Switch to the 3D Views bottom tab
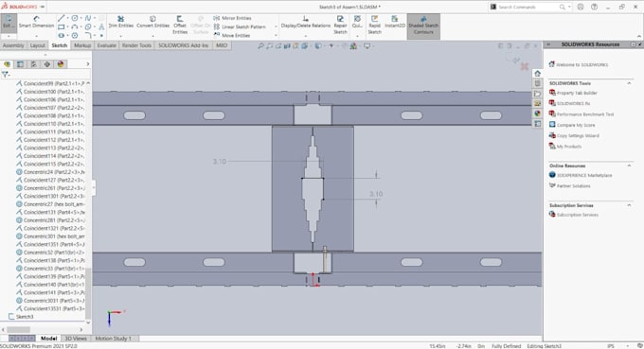The width and height of the screenshot is (644, 349). coord(76,339)
